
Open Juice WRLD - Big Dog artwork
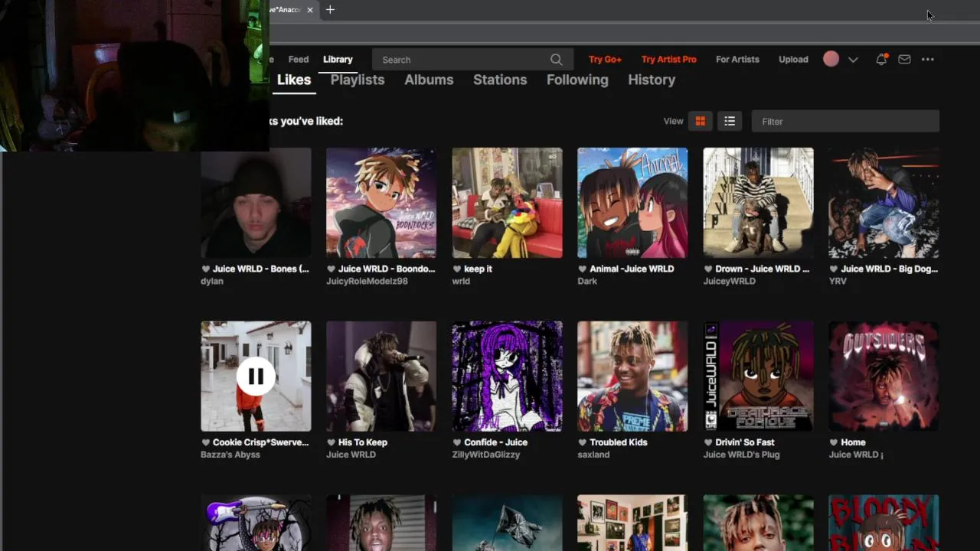pyautogui.click(x=884, y=203)
